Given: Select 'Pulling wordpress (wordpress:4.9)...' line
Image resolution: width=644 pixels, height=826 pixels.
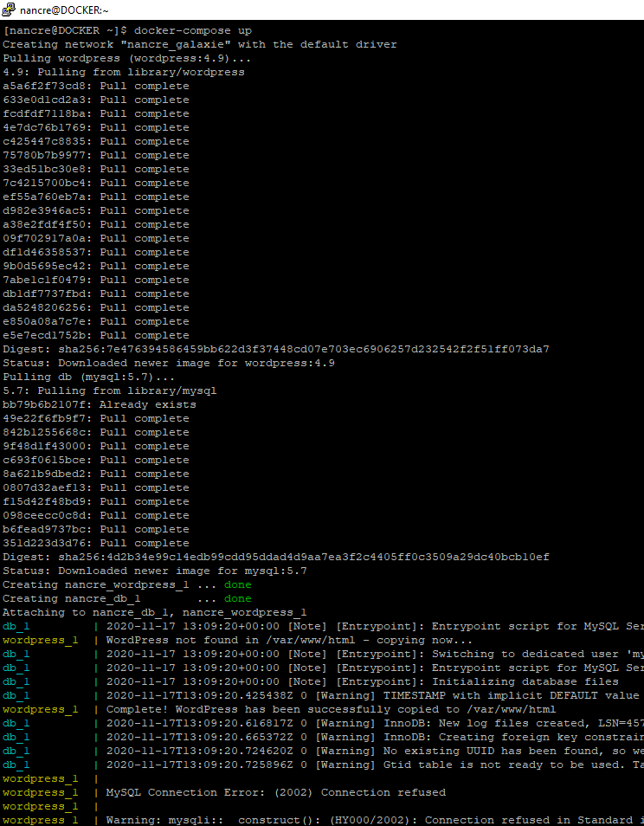Looking at the screenshot, I should (x=127, y=58).
